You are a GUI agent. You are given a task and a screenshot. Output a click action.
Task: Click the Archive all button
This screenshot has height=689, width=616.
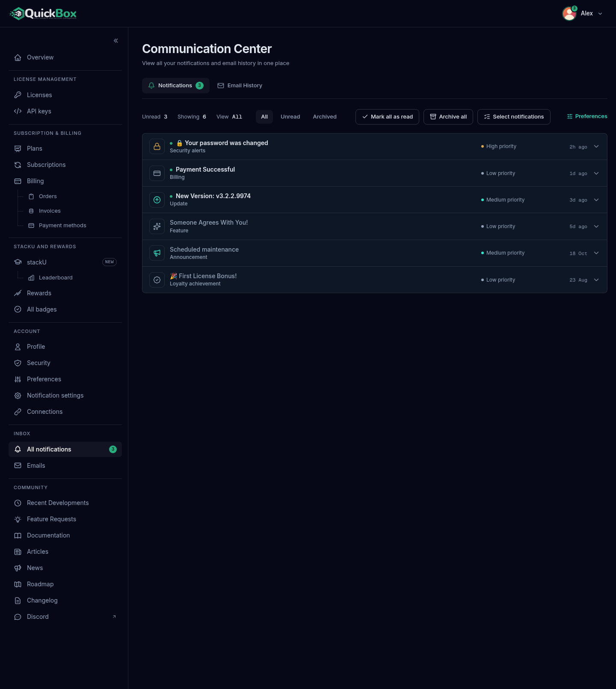[x=448, y=117]
